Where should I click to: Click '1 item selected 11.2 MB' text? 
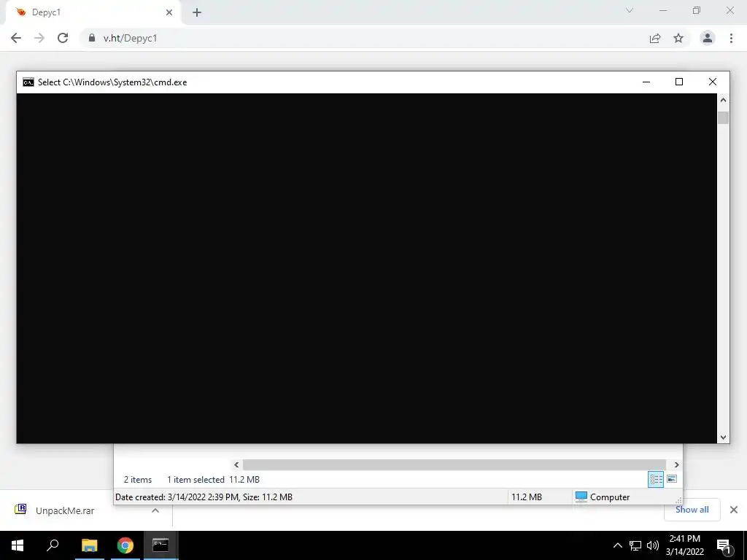pos(214,480)
